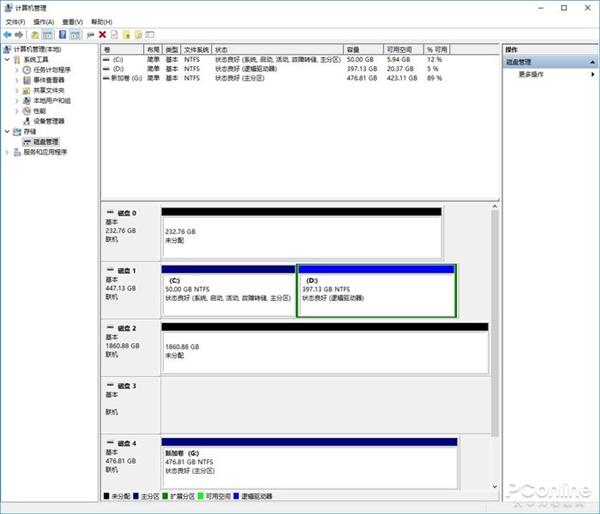The height and width of the screenshot is (514, 600).
Task: Open Event Viewer (事件查看器) in tree
Action: pyautogui.click(x=50, y=80)
